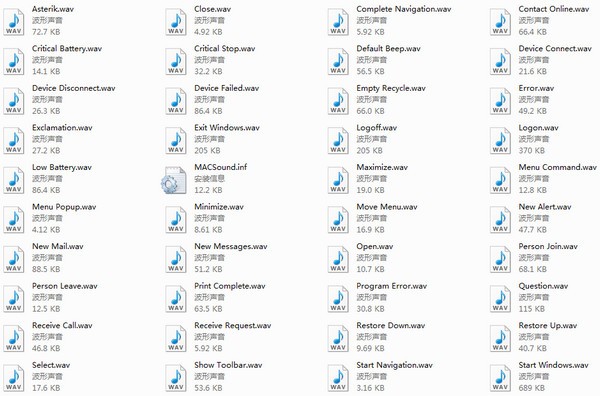Viewport: 600px width, 396px height.
Task: Click the Error.wav file icon
Action: 501,101
